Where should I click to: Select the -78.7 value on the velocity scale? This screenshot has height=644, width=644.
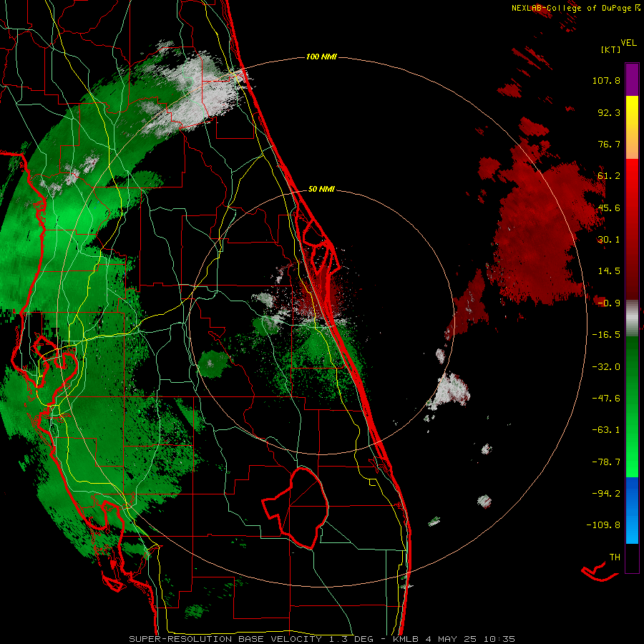point(606,462)
